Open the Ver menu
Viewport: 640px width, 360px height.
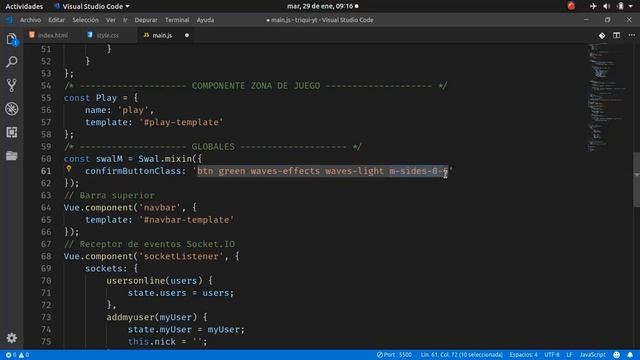(x=111, y=20)
